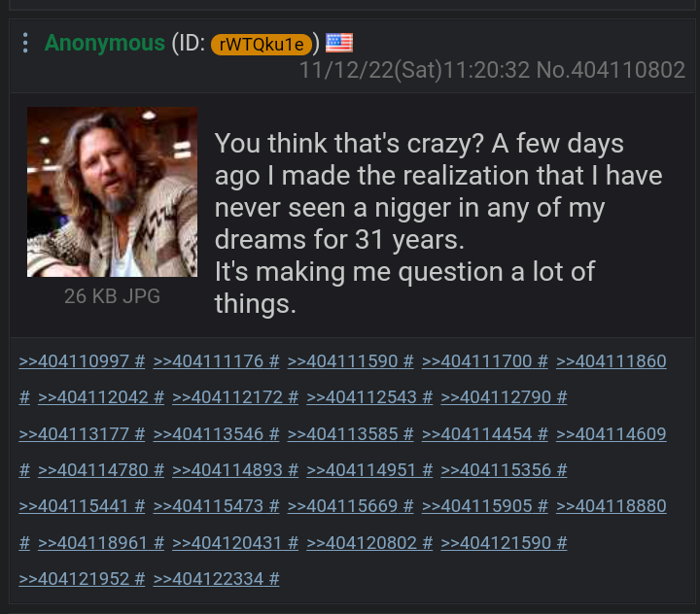This screenshot has width=700, height=614.
Task: Open reply link >>404115669
Action: (x=342, y=506)
